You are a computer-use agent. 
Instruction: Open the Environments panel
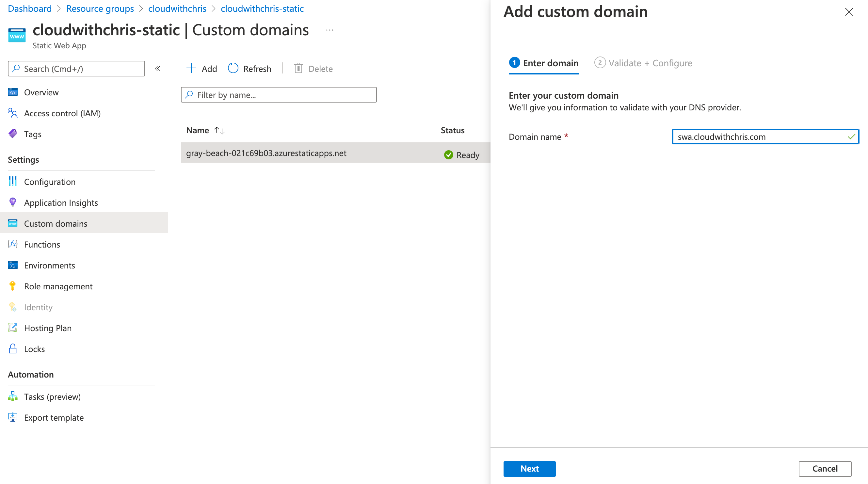point(50,265)
